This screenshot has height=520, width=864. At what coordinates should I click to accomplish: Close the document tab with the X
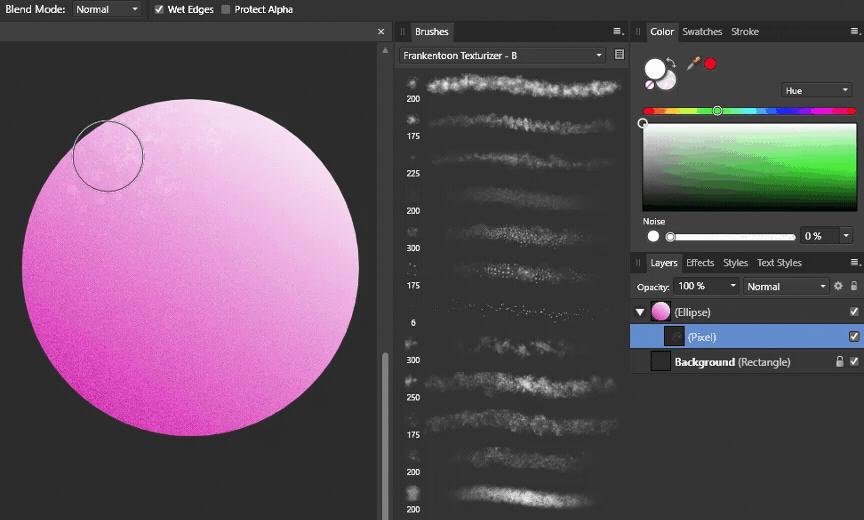point(381,31)
